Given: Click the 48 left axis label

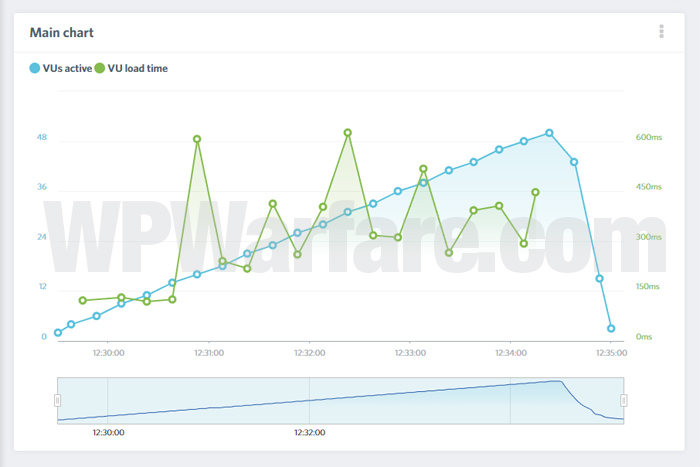Looking at the screenshot, I should [x=42, y=137].
